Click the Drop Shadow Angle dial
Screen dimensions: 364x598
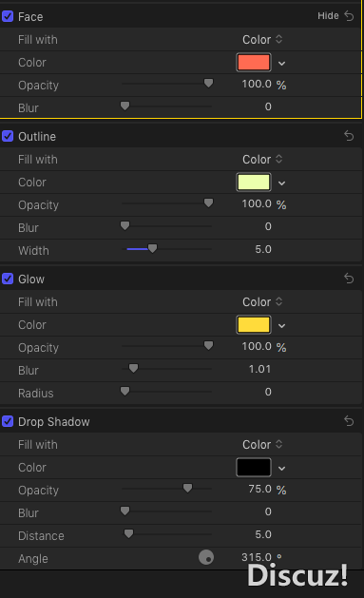point(206,557)
